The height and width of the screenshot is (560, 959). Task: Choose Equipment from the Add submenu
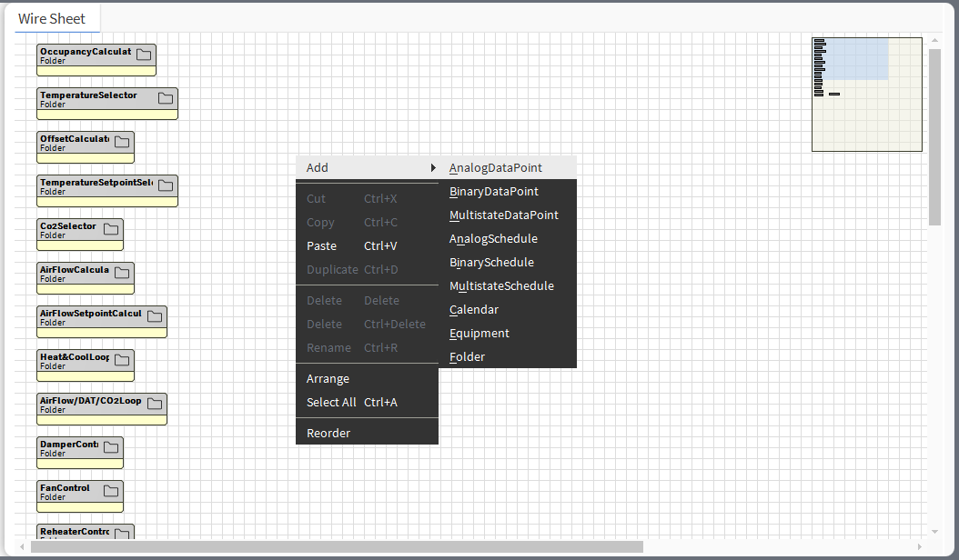(x=479, y=333)
